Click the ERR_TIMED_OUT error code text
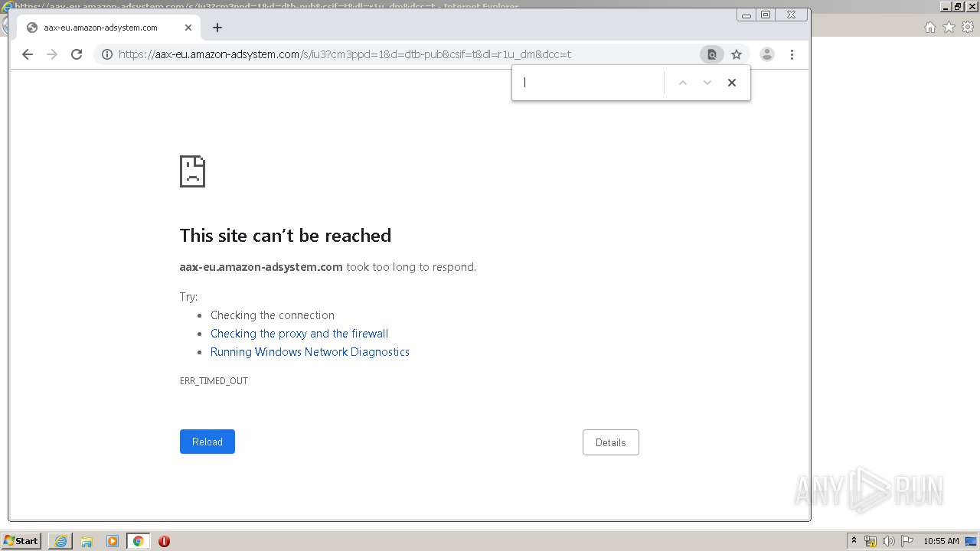 pyautogui.click(x=214, y=381)
